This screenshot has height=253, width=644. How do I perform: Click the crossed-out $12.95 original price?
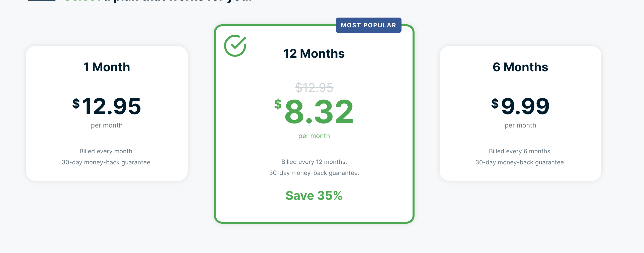314,88
